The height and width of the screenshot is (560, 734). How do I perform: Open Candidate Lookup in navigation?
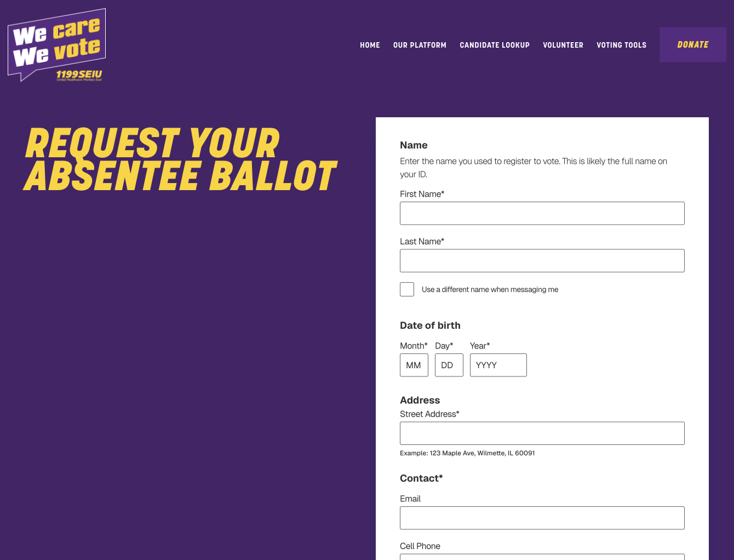coord(495,45)
